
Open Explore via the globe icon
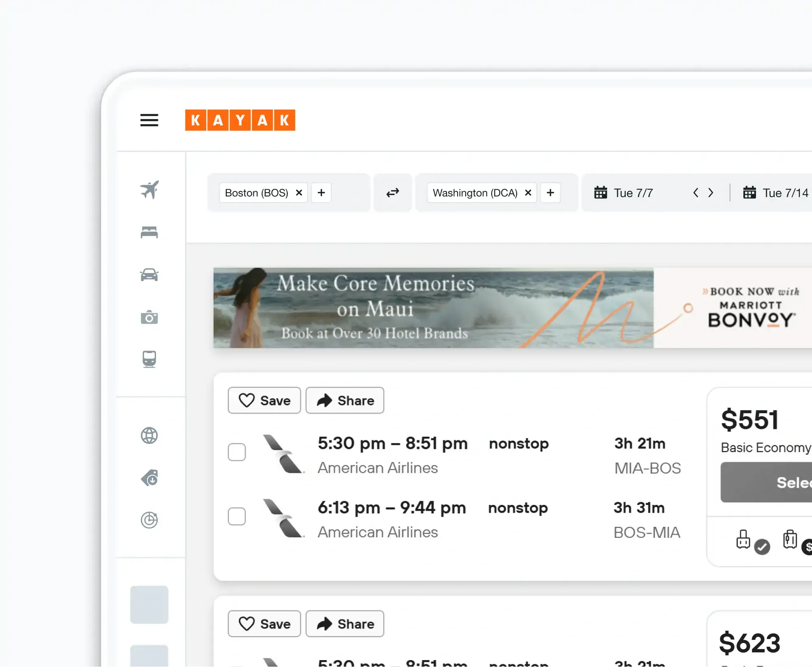click(149, 435)
